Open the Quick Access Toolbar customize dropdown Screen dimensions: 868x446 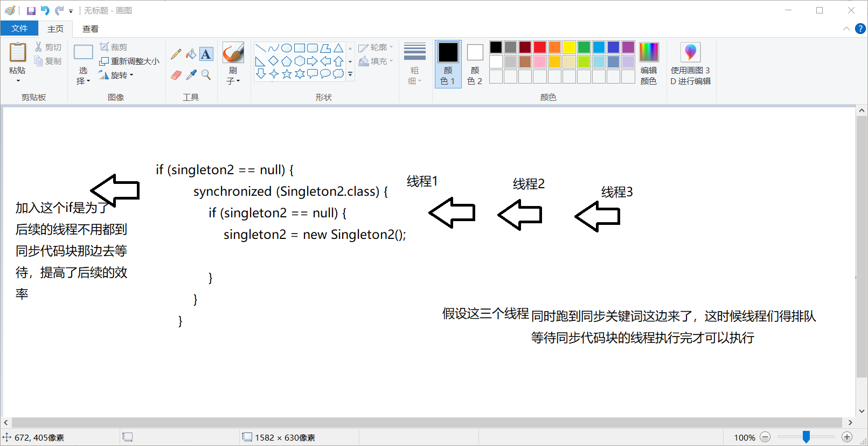click(71, 11)
